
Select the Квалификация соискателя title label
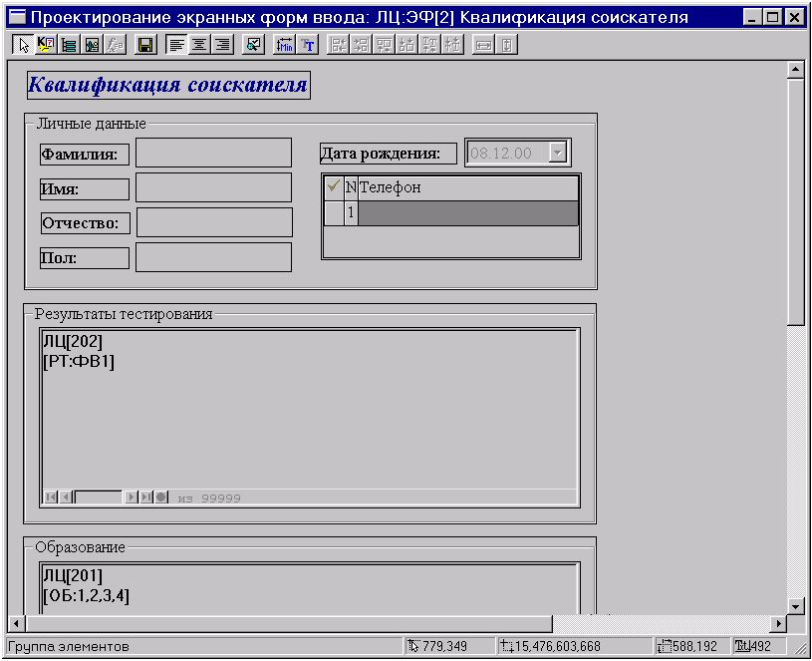[x=168, y=85]
